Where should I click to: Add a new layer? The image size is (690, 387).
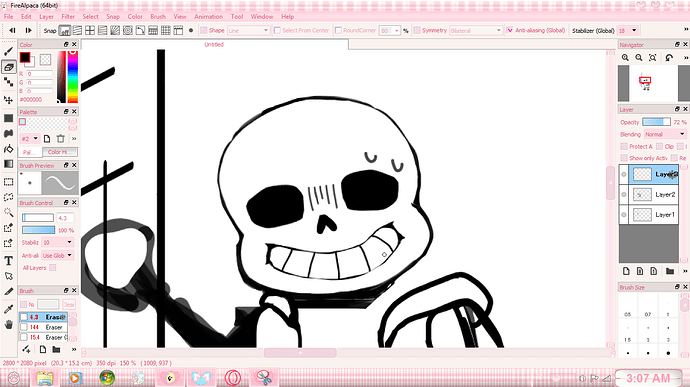[626, 271]
